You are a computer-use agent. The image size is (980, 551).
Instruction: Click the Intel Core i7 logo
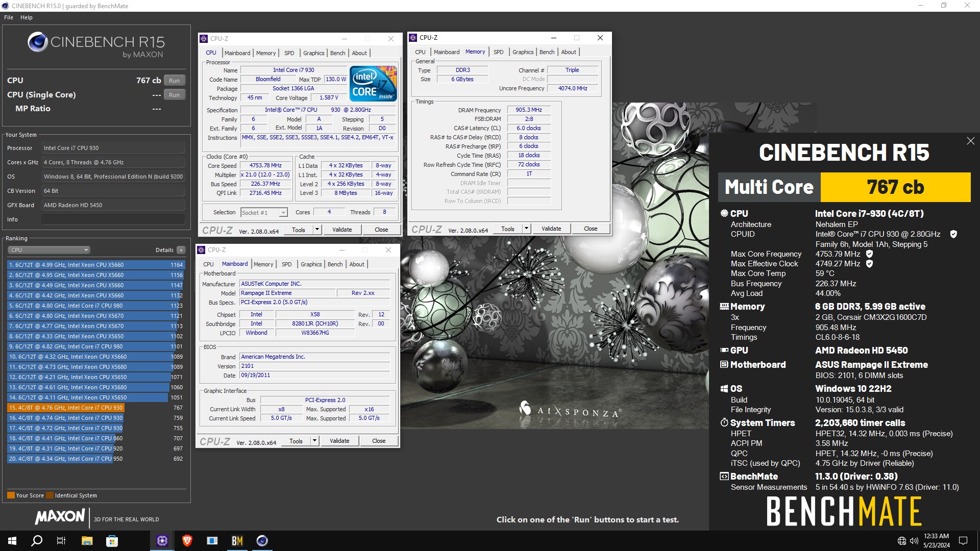pyautogui.click(x=373, y=83)
